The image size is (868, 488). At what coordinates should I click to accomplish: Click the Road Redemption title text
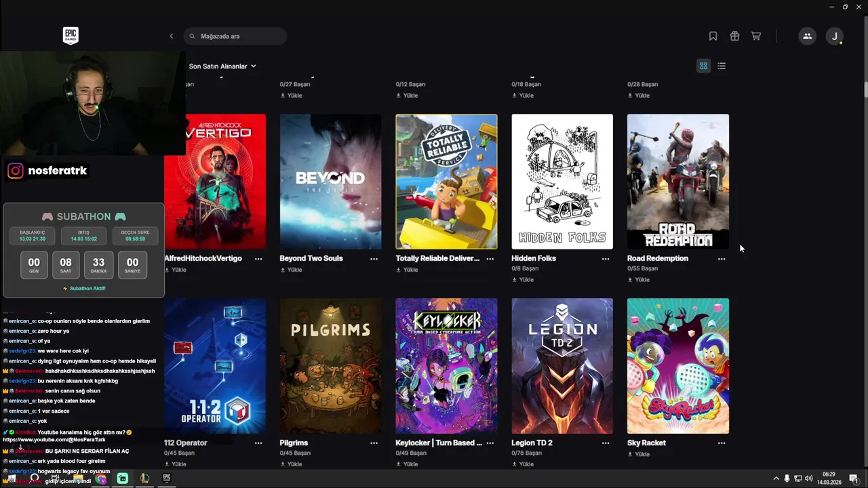click(658, 258)
